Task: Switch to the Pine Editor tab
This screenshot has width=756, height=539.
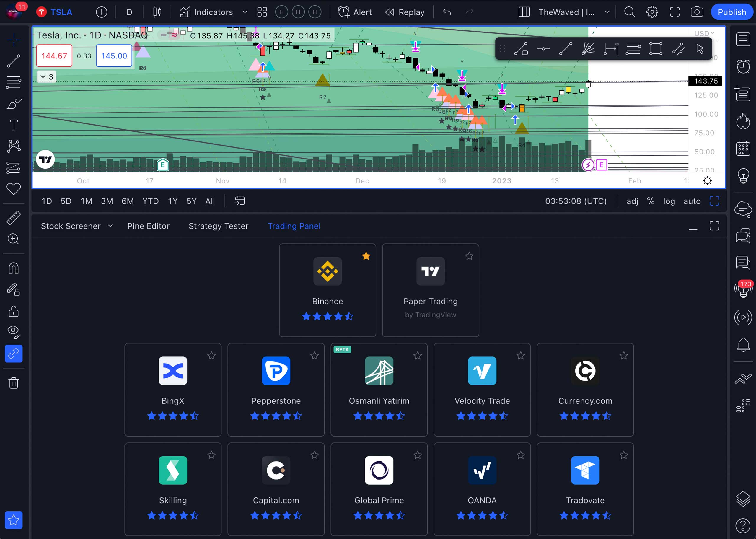Action: (x=148, y=226)
